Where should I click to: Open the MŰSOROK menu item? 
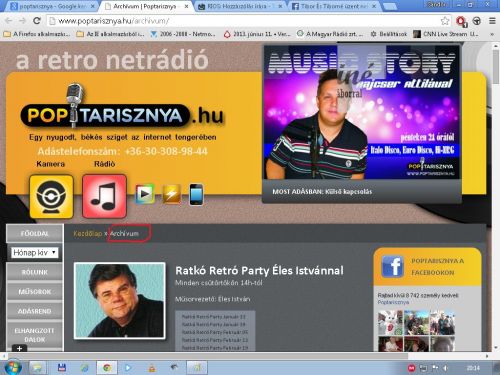click(x=34, y=292)
